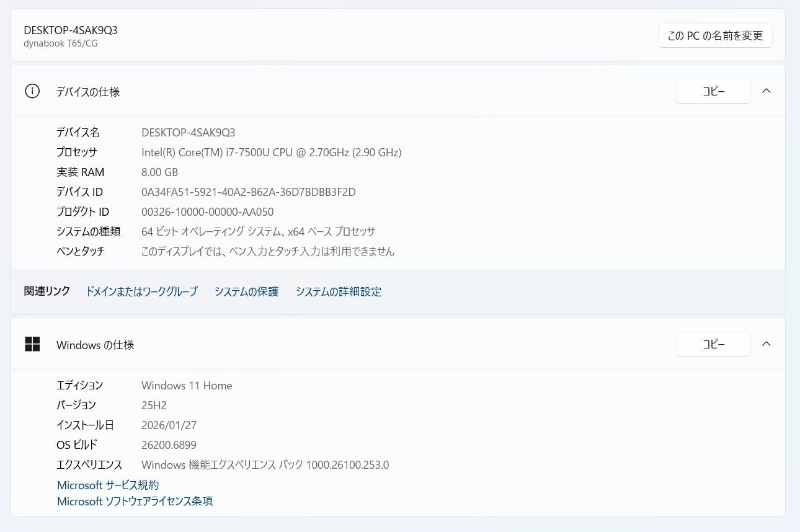This screenshot has height=532, width=800.
Task: Open Microsoft ソフトウェアライセンス条項 link
Action: coord(135,501)
